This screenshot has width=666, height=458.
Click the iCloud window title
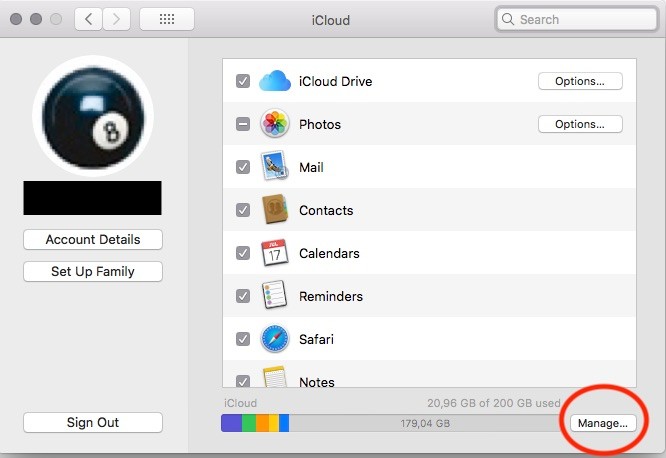(x=331, y=20)
